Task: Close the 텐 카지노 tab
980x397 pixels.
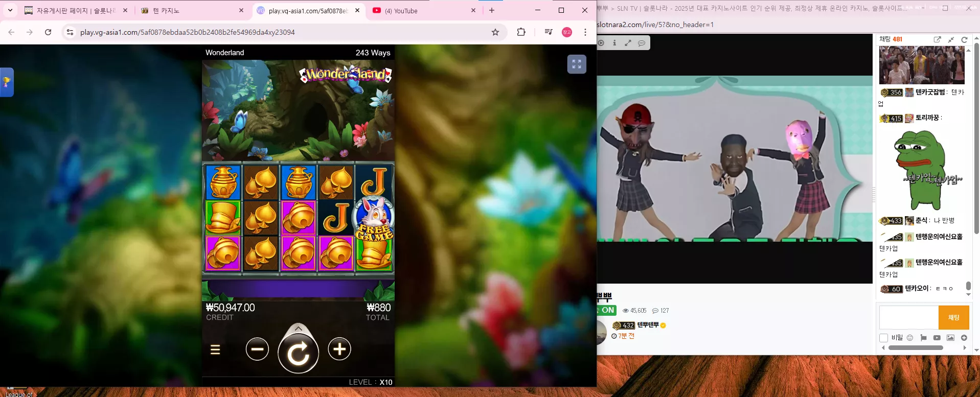Action: click(x=241, y=10)
